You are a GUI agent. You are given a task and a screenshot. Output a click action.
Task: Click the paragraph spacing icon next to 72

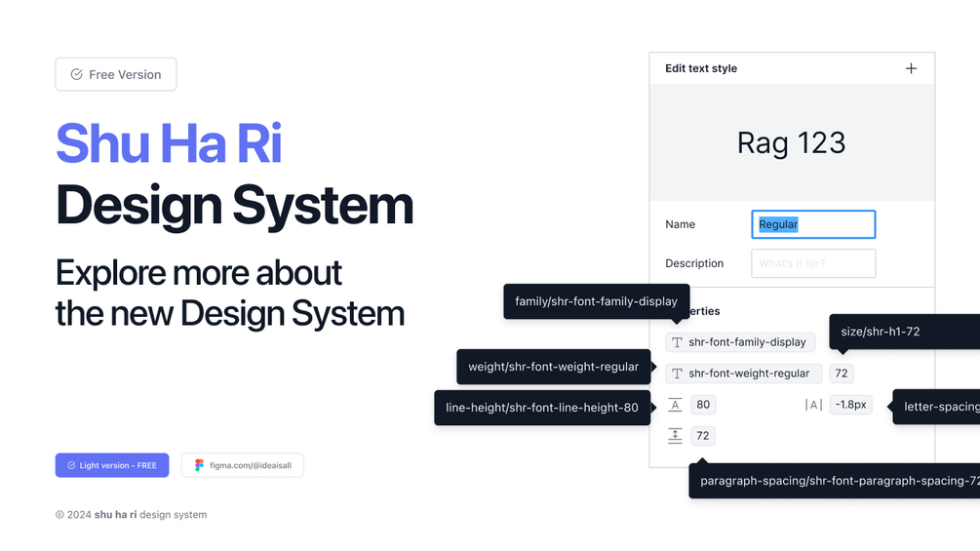pyautogui.click(x=675, y=436)
